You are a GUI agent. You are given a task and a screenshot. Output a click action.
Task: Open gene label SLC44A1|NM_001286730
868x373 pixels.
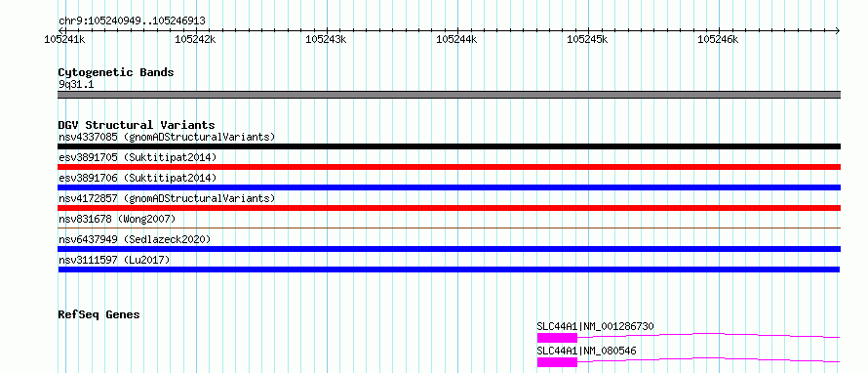(x=595, y=326)
